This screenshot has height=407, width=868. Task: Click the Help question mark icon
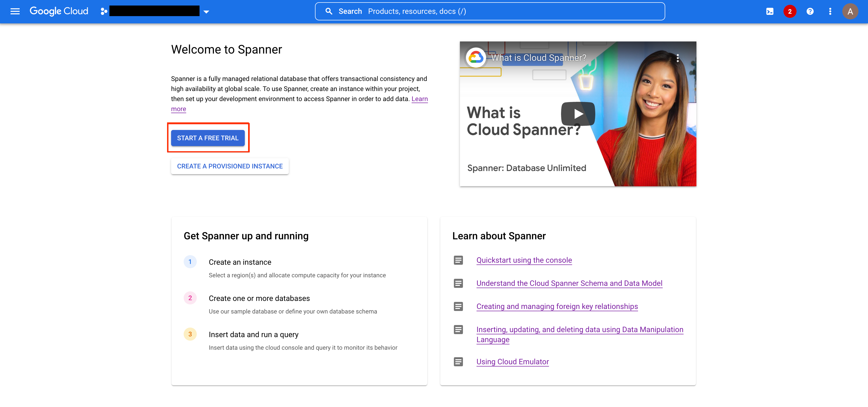tap(810, 11)
